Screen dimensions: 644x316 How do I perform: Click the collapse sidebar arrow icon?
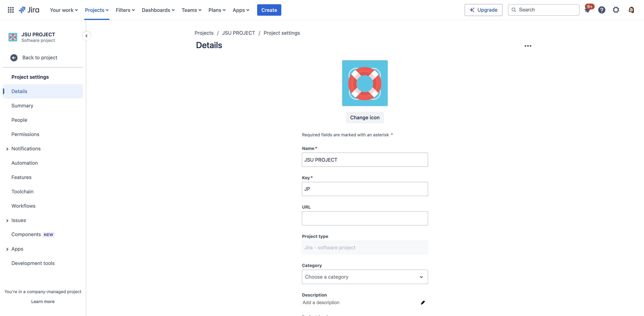point(86,36)
